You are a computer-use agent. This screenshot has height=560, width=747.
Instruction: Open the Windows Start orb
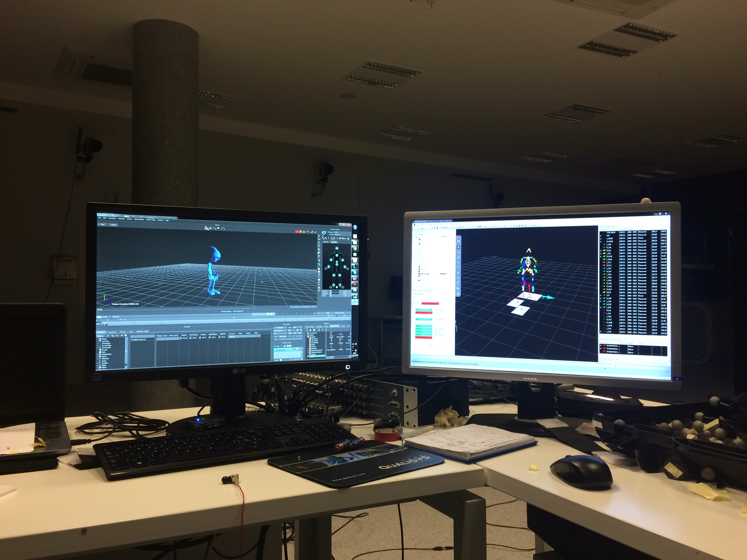point(355,228)
